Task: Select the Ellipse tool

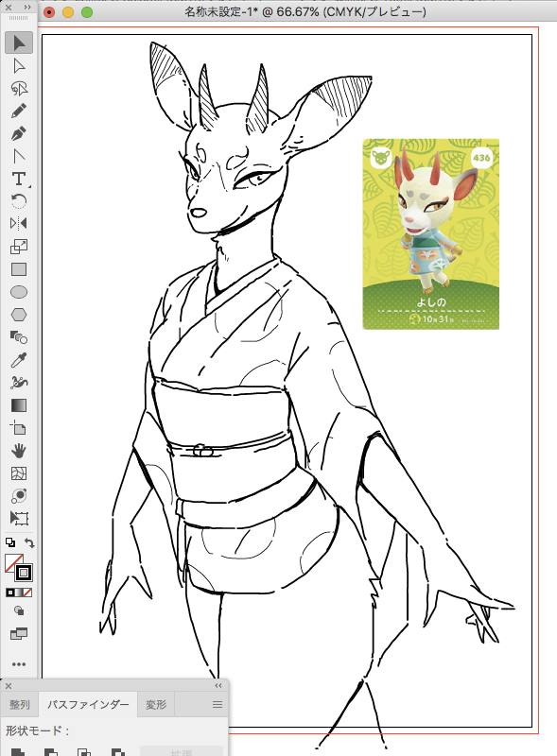Action: click(x=19, y=292)
